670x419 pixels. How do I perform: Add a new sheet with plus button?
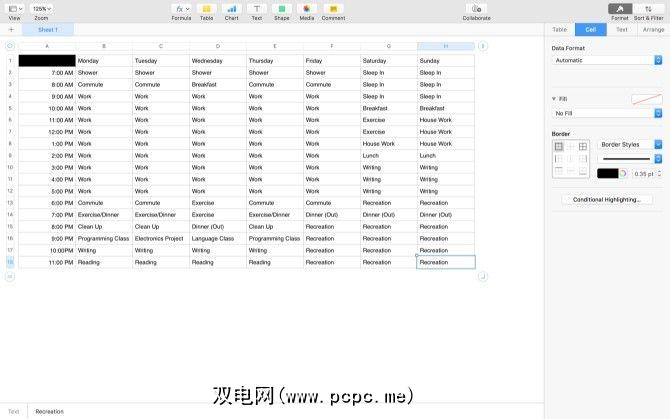pos(11,30)
